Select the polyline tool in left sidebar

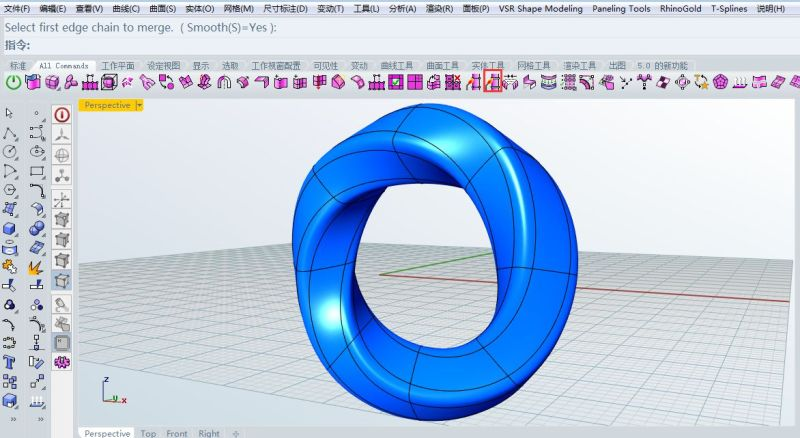tap(10, 133)
